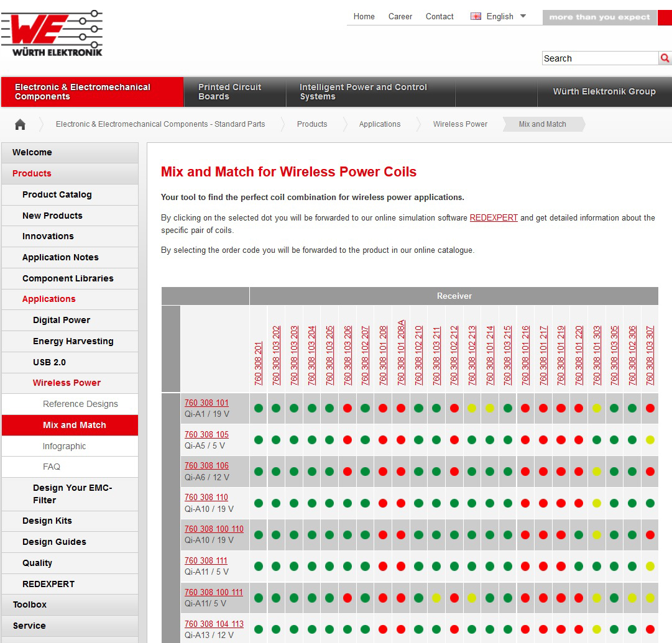Open Intelligent Power and Control Systems tab
This screenshot has height=643, width=672.
pyautogui.click(x=363, y=92)
